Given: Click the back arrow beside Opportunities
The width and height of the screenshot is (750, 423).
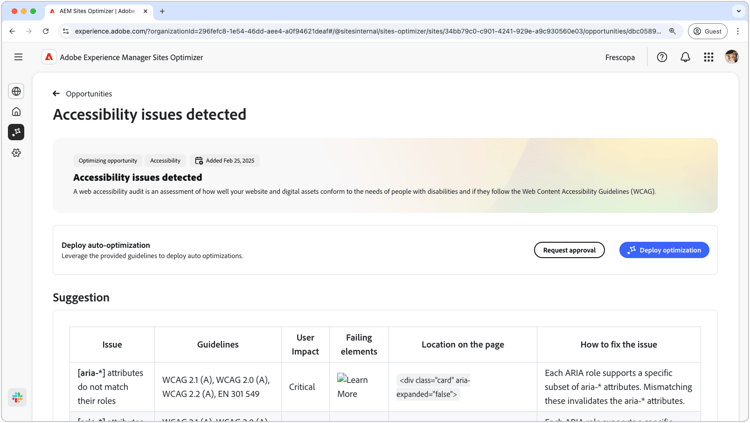Looking at the screenshot, I should (56, 94).
